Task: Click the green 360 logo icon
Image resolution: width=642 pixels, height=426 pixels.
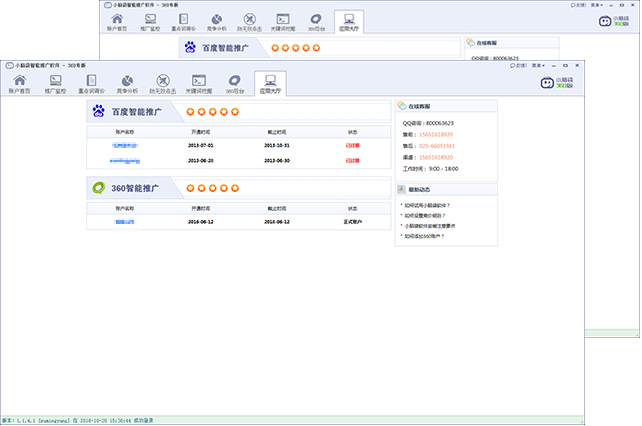Action: 99,186
